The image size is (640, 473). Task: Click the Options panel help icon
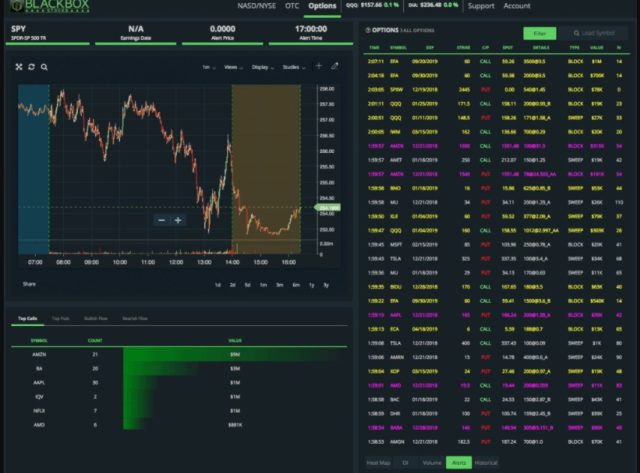pos(368,30)
